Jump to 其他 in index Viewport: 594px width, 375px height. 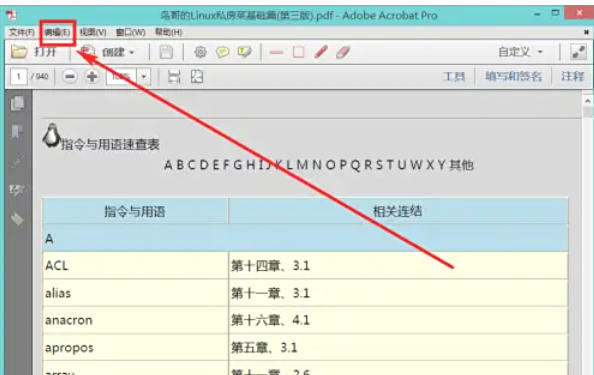coord(461,165)
